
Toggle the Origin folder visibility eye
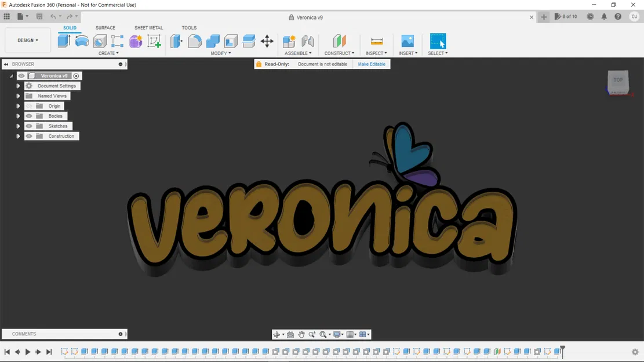tap(29, 106)
